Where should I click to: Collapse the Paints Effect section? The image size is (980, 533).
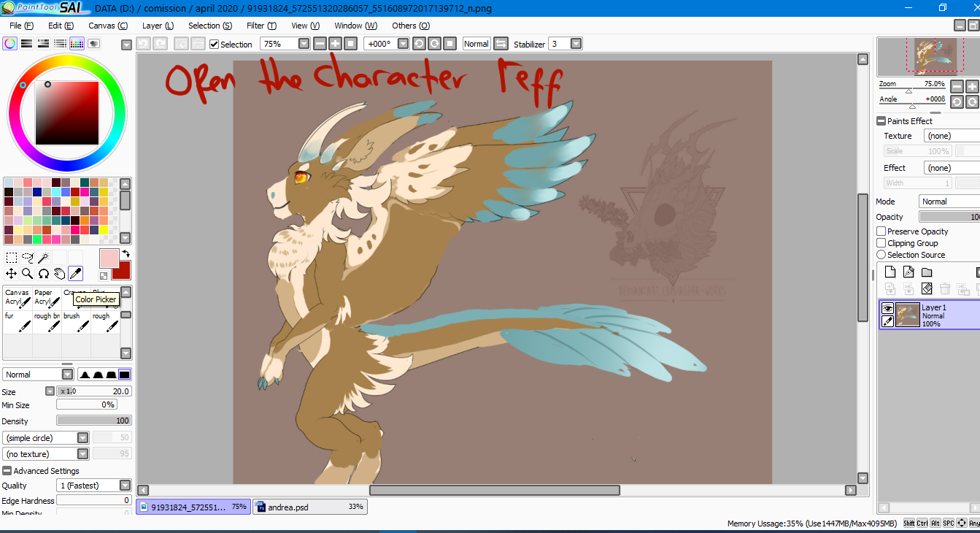click(881, 121)
